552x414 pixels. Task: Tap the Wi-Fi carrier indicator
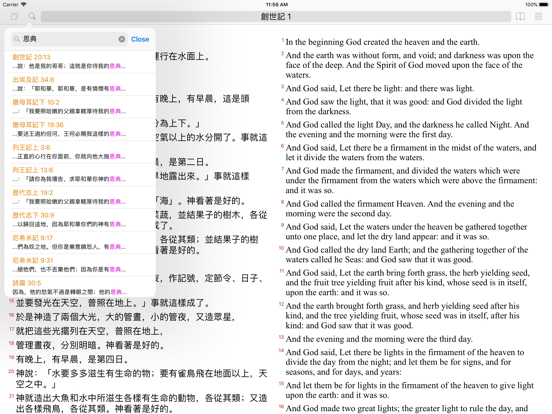point(23,5)
